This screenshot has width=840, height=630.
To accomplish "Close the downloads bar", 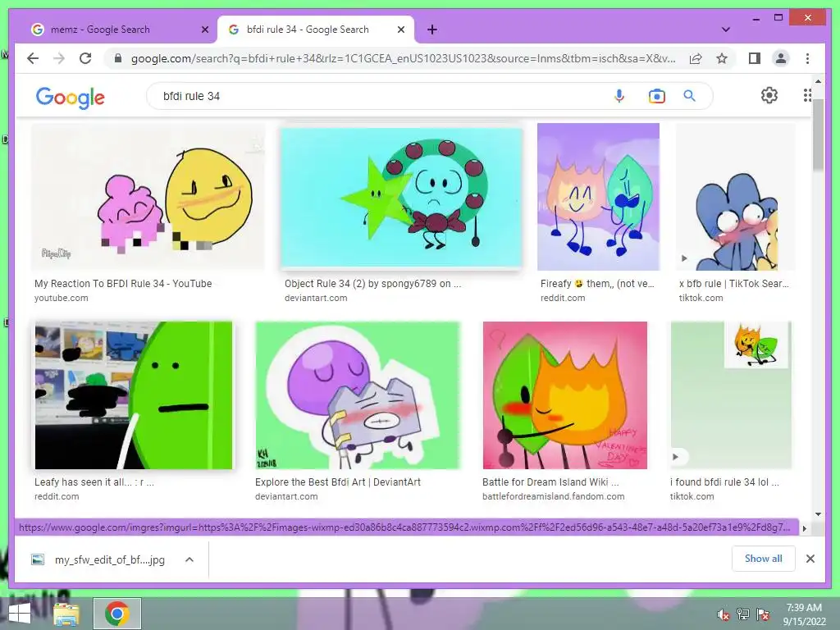I will (x=810, y=559).
